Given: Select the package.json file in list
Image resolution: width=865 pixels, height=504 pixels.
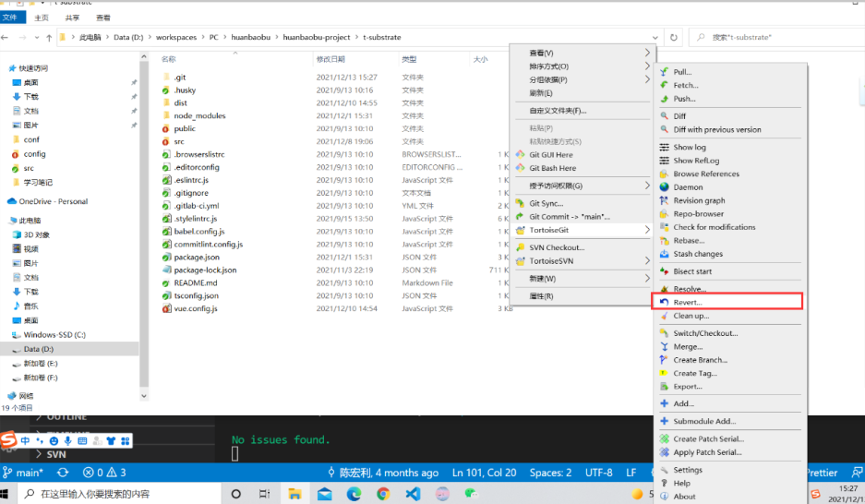Looking at the screenshot, I should tap(197, 257).
